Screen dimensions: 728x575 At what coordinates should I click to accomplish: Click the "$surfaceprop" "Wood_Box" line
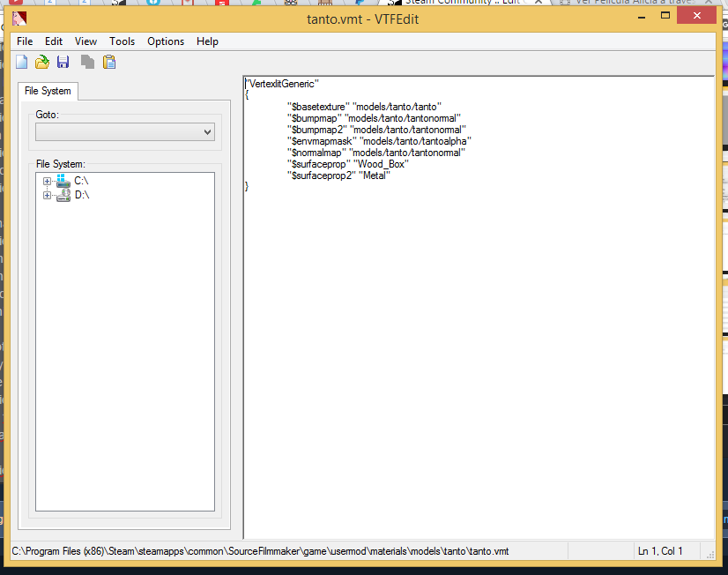coord(348,164)
